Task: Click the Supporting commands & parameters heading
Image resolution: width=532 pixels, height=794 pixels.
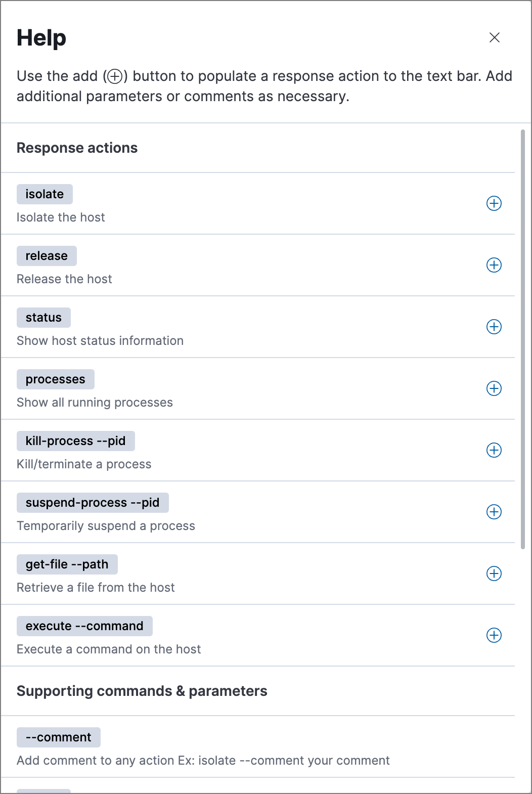Action: (x=142, y=691)
